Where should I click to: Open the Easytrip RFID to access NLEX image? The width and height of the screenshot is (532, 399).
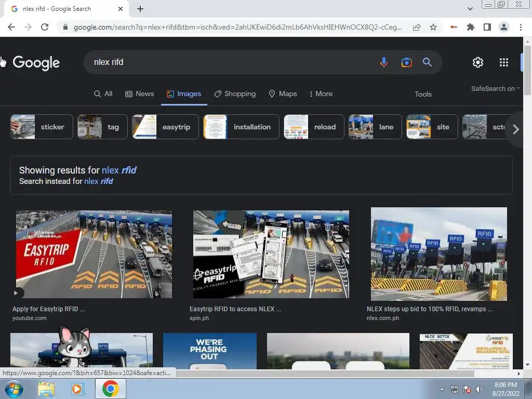click(x=271, y=255)
